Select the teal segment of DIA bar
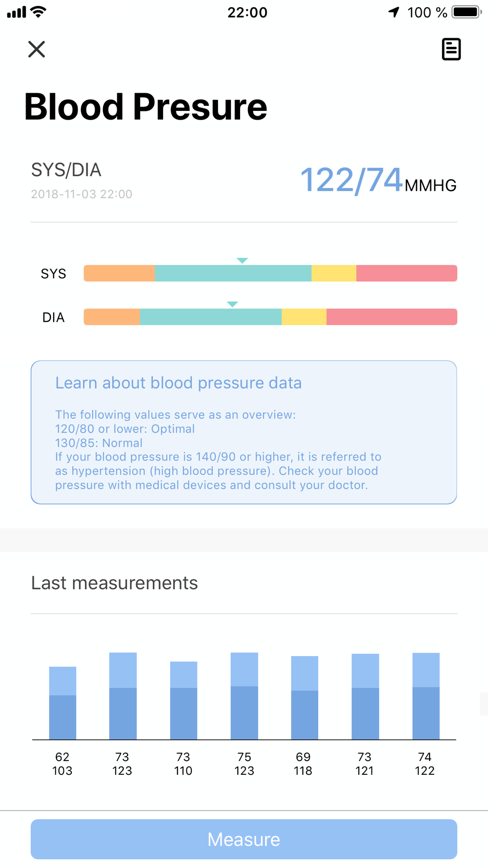This screenshot has width=488, height=868. 211,317
